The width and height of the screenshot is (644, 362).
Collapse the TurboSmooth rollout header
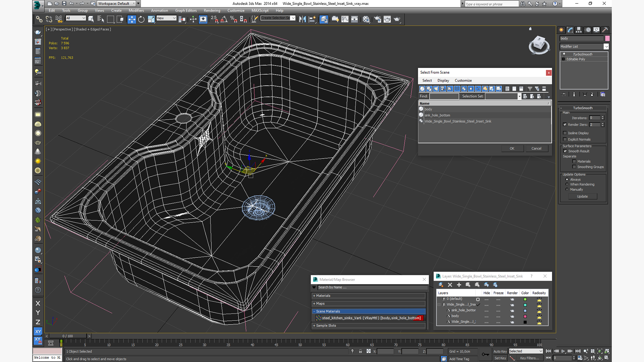coord(583,108)
